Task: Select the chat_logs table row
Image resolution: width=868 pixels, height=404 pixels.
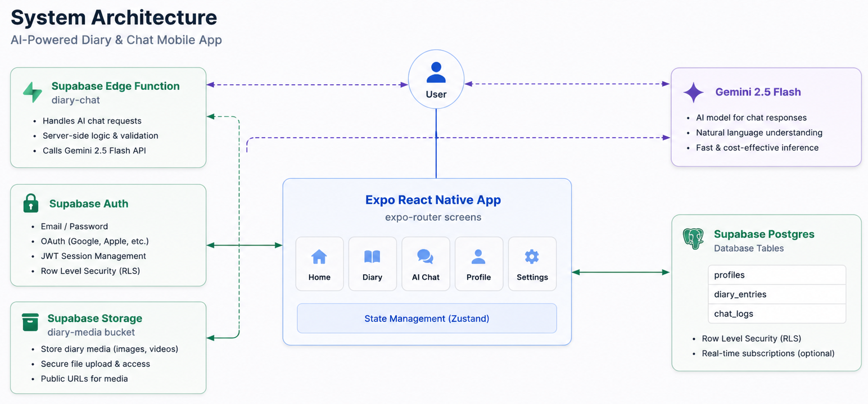Action: coord(777,314)
